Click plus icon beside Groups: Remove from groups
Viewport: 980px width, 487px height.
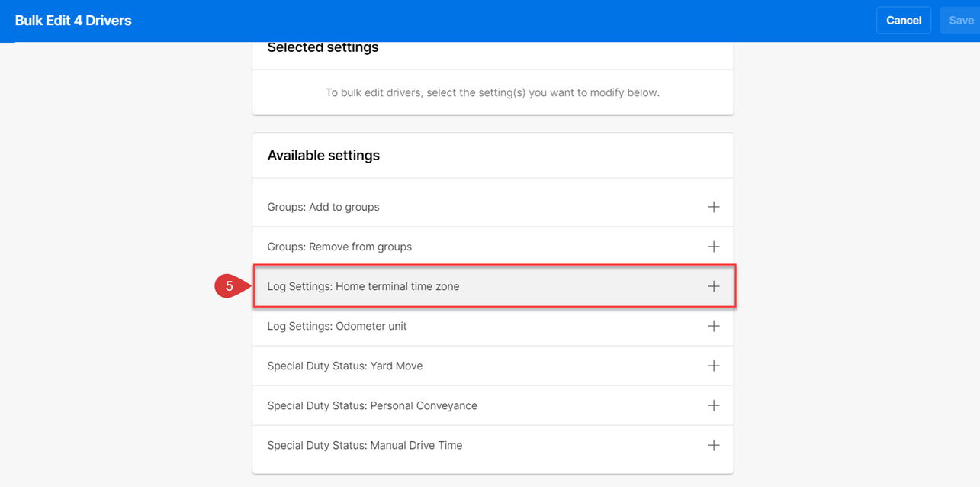(713, 247)
